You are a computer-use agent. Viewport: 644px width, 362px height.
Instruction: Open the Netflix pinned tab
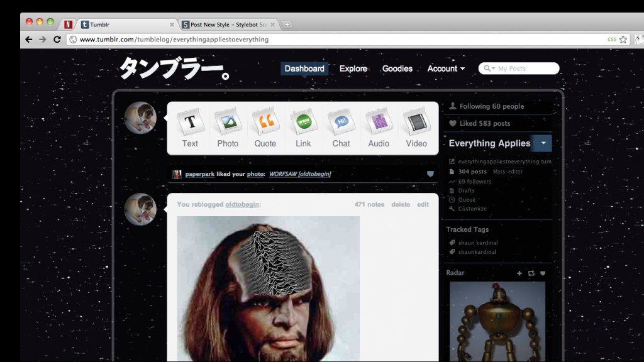click(x=68, y=25)
